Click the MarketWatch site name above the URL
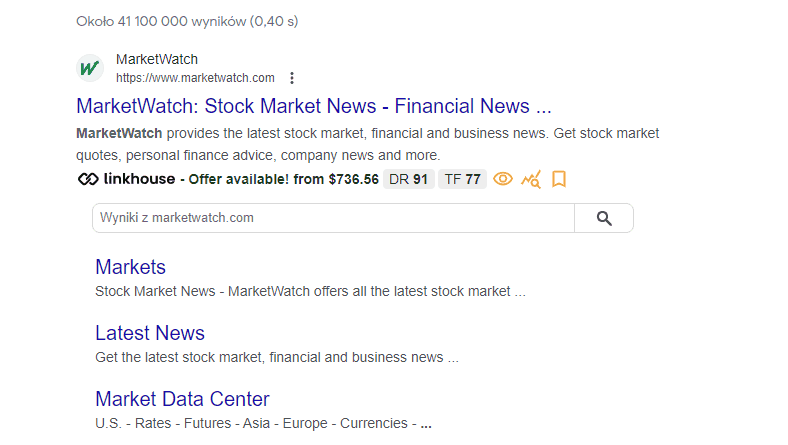Viewport: 788px width, 445px height. [157, 59]
